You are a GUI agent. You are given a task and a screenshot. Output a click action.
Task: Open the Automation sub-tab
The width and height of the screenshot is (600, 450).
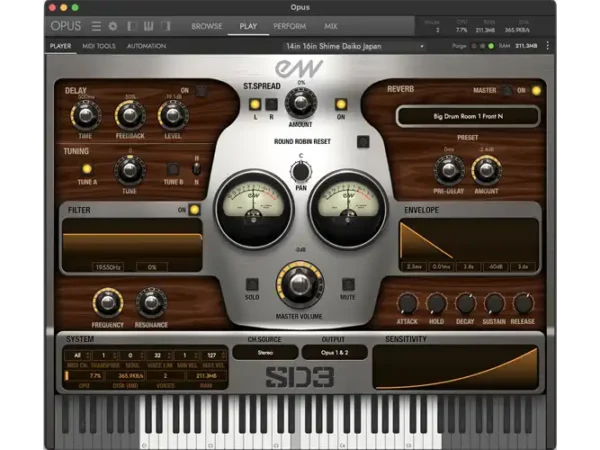tap(146, 46)
